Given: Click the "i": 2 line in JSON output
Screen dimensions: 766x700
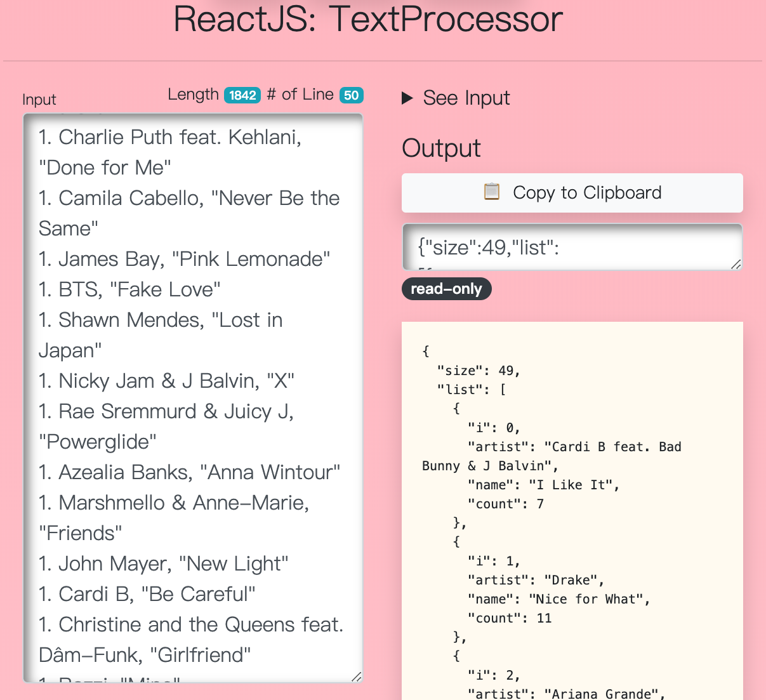Looking at the screenshot, I should [x=494, y=675].
